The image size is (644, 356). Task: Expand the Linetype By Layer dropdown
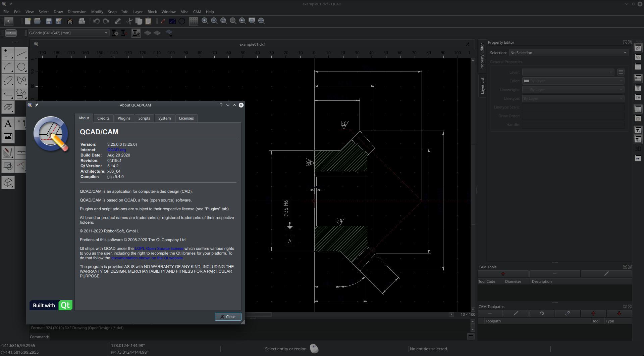pos(573,98)
